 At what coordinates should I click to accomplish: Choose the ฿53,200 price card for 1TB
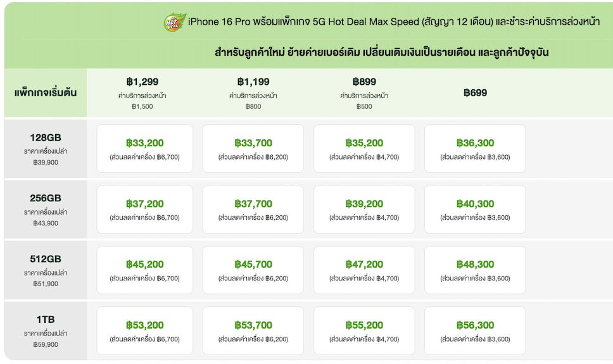144,331
